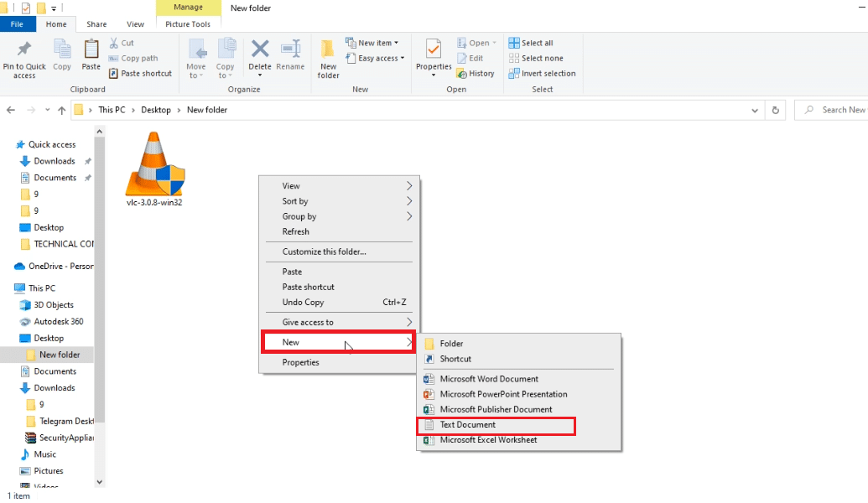
Task: Click Invert selection in the ribbon
Action: 542,73
